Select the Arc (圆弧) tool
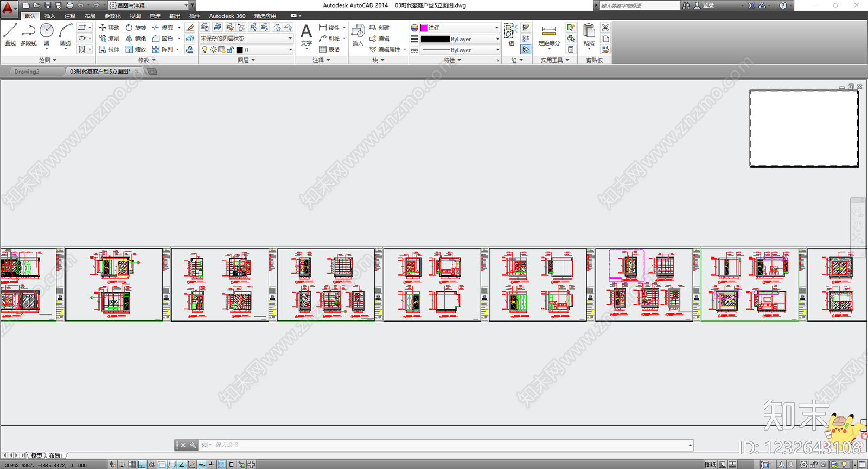 66,35
